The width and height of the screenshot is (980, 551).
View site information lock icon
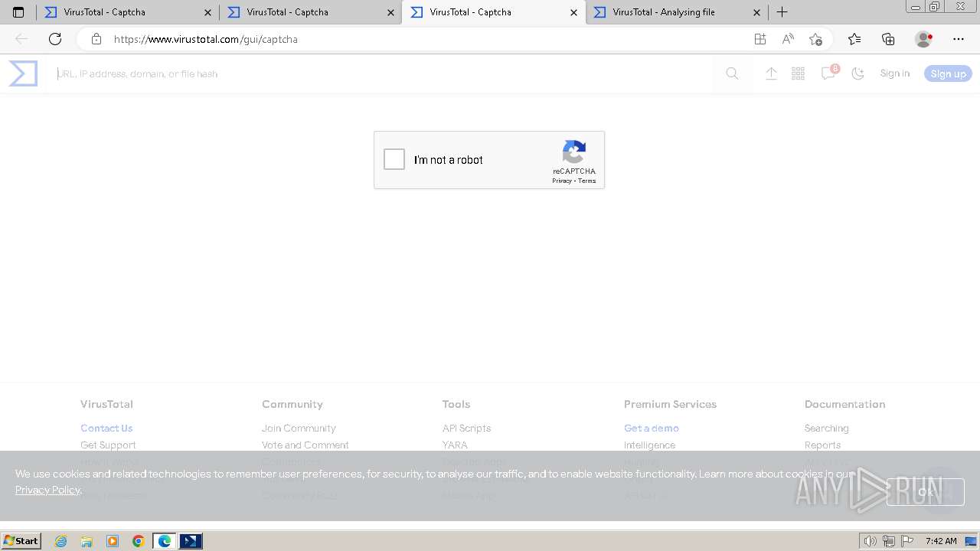(96, 39)
